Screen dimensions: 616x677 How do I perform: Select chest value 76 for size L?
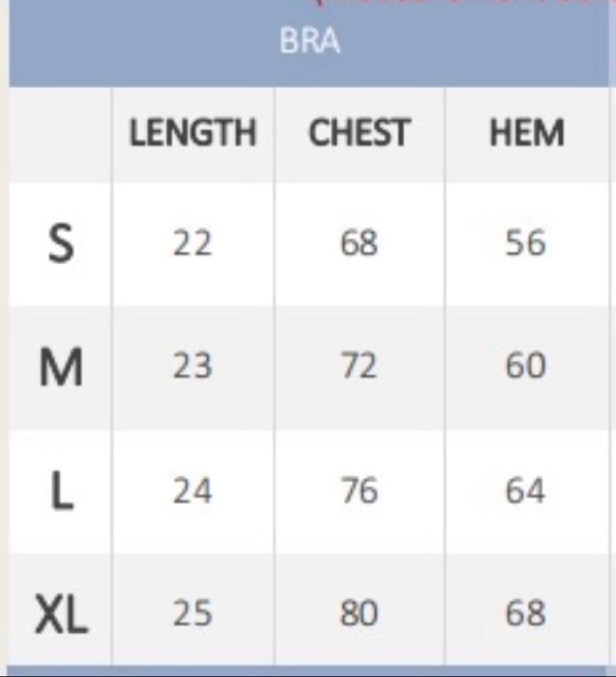coord(358,491)
